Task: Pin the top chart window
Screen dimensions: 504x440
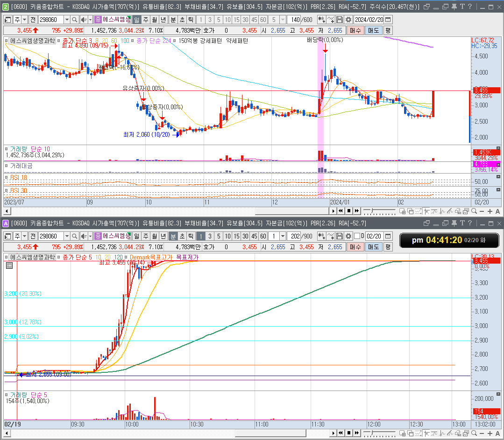Action: click(x=454, y=7)
